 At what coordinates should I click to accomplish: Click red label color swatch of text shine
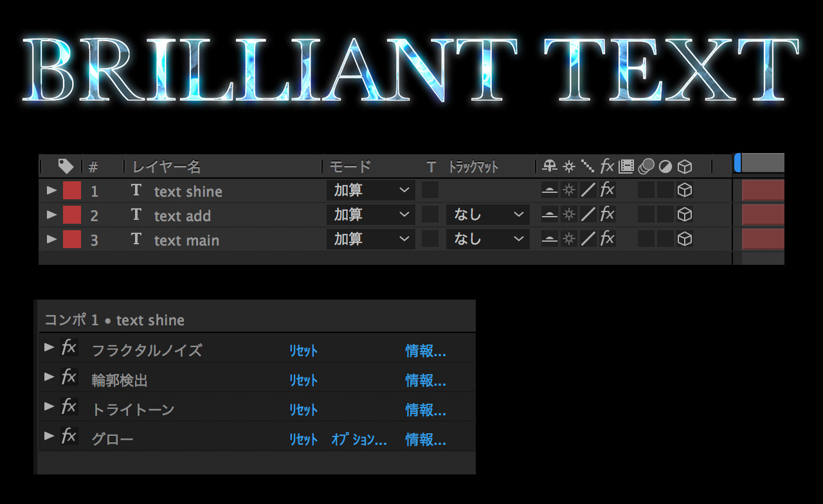tap(72, 190)
